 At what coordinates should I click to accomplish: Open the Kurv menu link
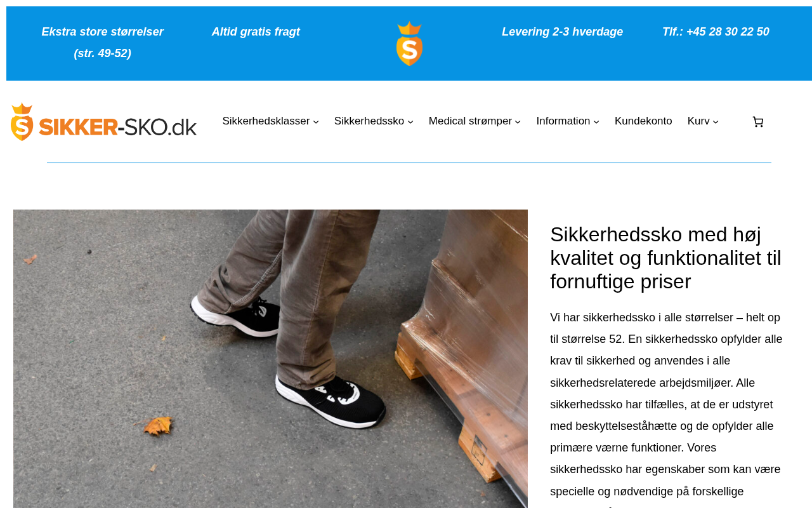click(x=698, y=121)
